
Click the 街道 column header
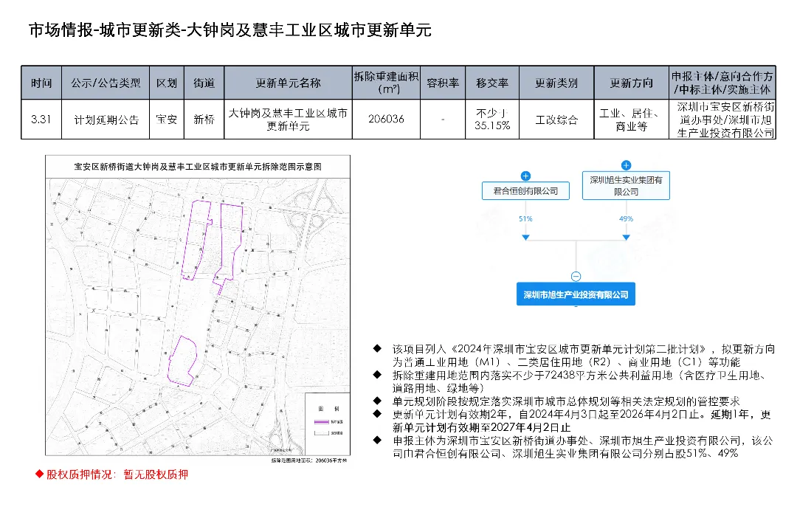pyautogui.click(x=204, y=83)
